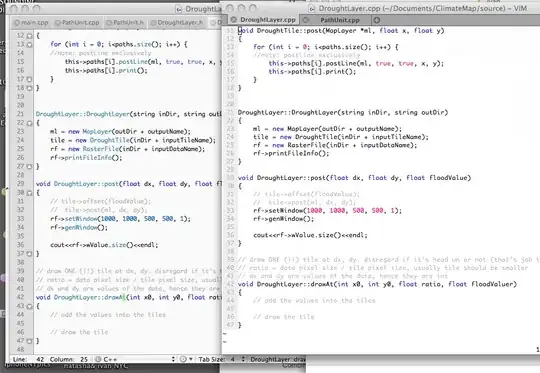
Task: Click line number 42 in TextMate gutter
Action: click(x=20, y=297)
